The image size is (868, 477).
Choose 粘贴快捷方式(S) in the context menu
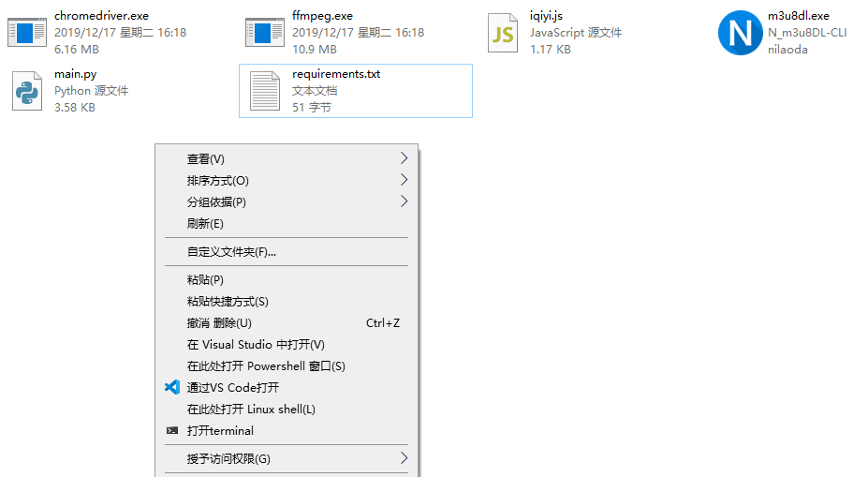(287, 302)
